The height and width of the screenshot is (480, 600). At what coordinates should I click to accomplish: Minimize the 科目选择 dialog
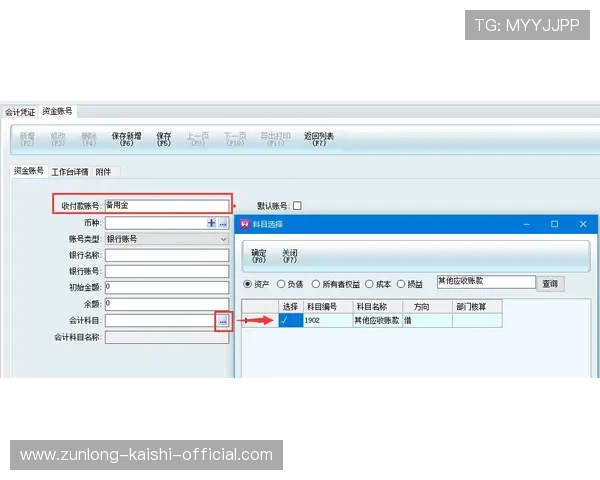point(527,224)
